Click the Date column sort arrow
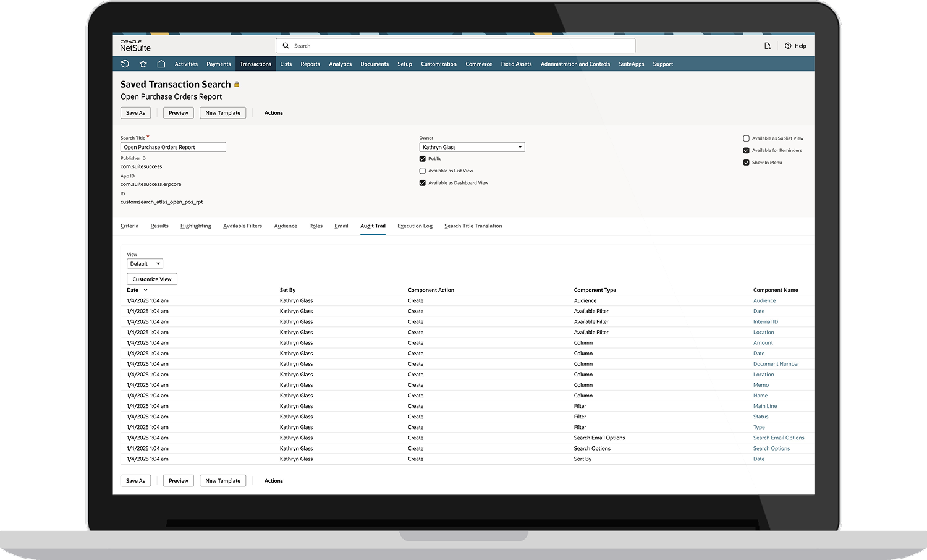The width and height of the screenshot is (927, 560). [146, 290]
